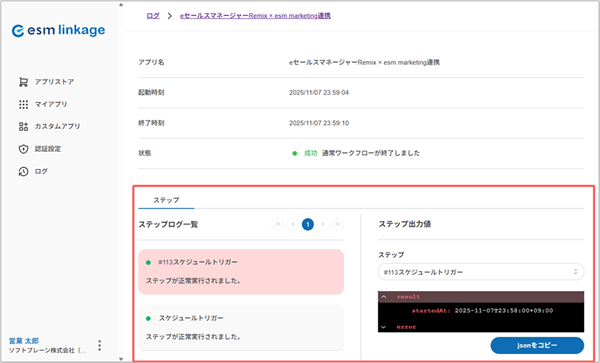Screen dimensions: 600x363
Task: Click the 終了時刻 value 2025/11/07 23:59:10
Action: 319,123
